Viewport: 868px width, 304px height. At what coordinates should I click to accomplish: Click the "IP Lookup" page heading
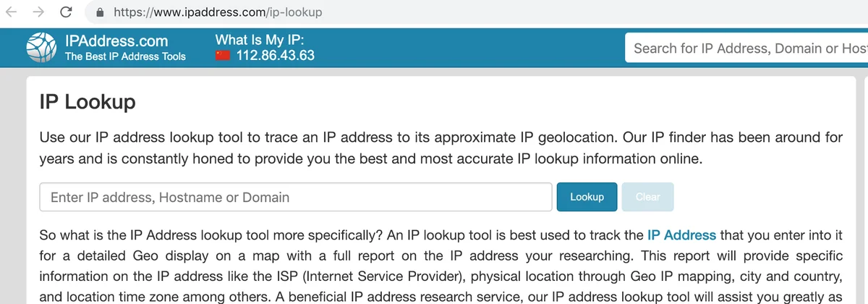tap(88, 101)
